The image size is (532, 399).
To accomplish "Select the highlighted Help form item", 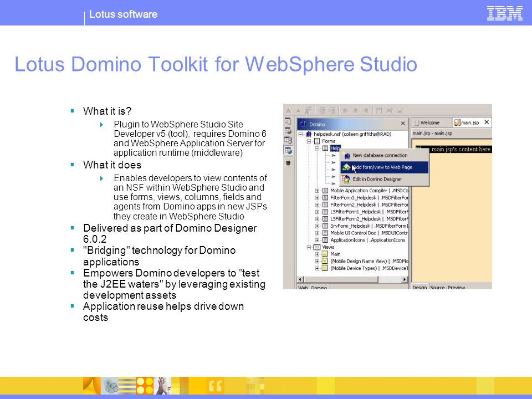I will [x=335, y=149].
